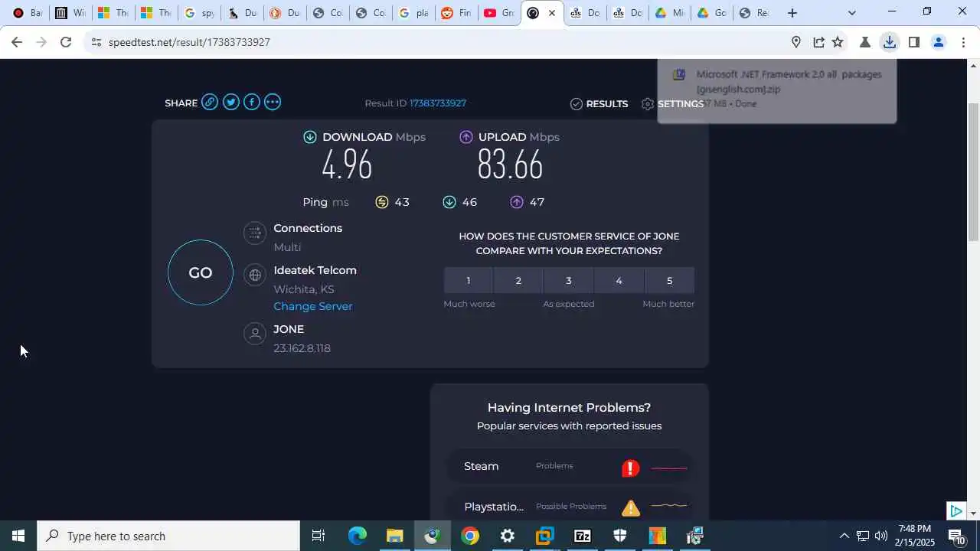Screen dimensions: 980x551
Task: Start a new test with GO
Action: [201, 272]
